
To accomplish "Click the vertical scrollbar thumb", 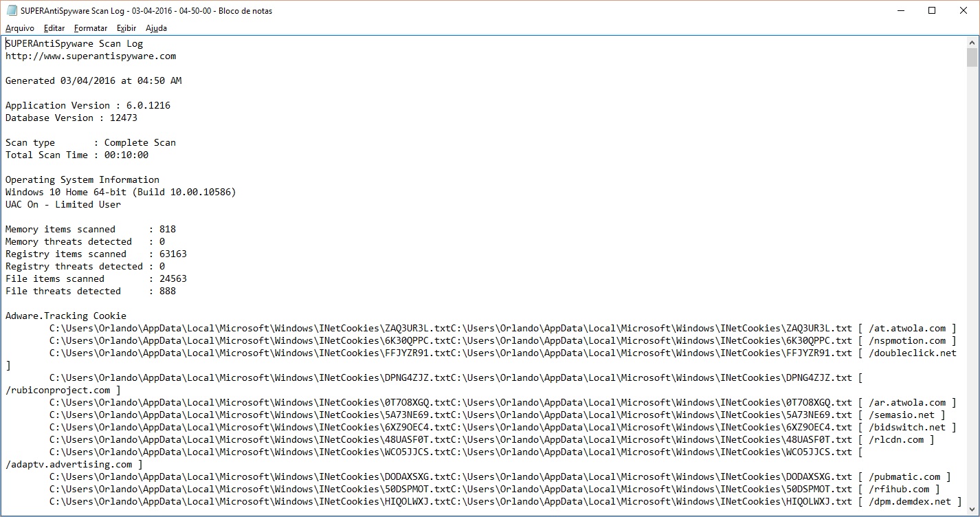I will click(x=972, y=57).
